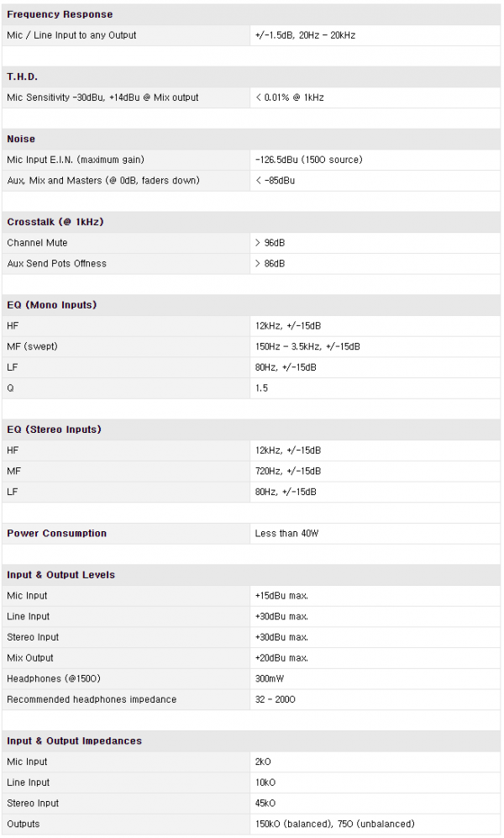
Task: Click the T.H.D. section heading
Action: 23,76
